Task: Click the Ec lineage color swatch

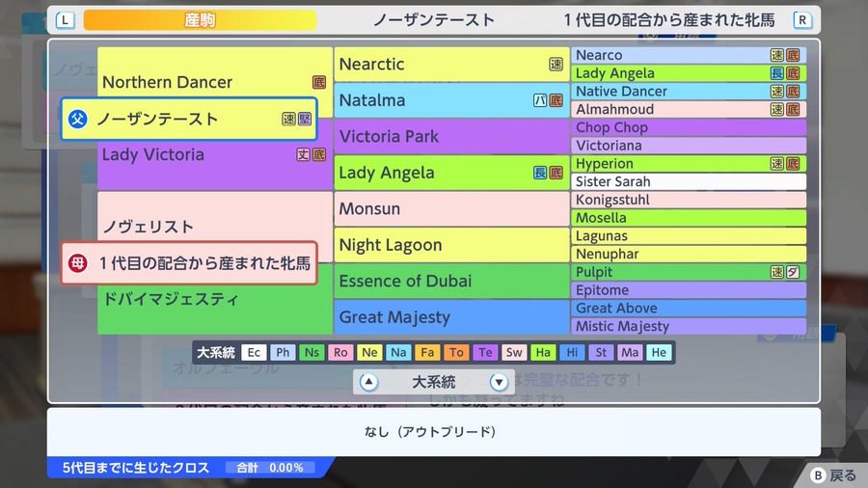Action: point(254,352)
